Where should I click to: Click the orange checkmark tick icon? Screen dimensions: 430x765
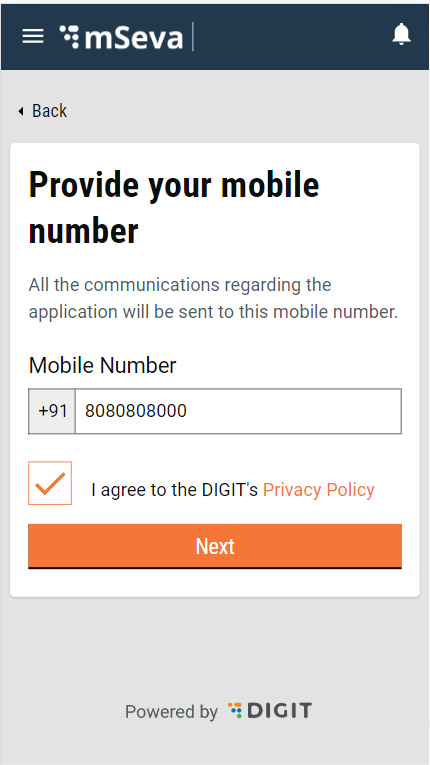[50, 483]
